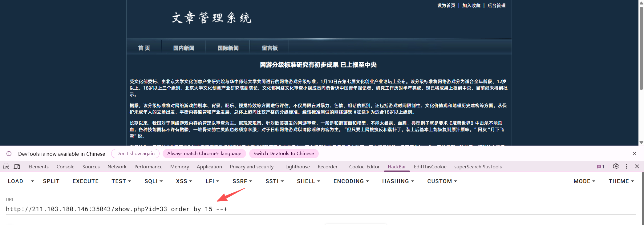Activate the inspect element picker icon

6,167
